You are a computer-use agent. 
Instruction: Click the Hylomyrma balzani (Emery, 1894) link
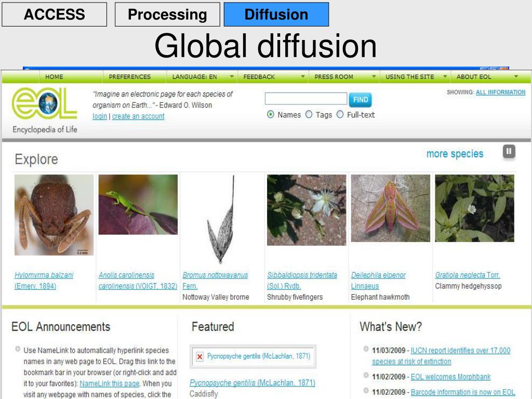point(44,281)
